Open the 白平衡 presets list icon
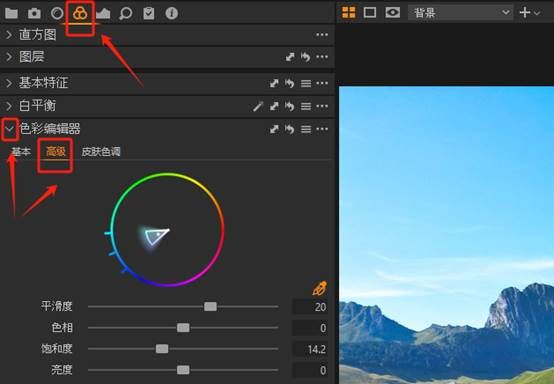Viewport: 554px width, 384px height. click(x=306, y=106)
